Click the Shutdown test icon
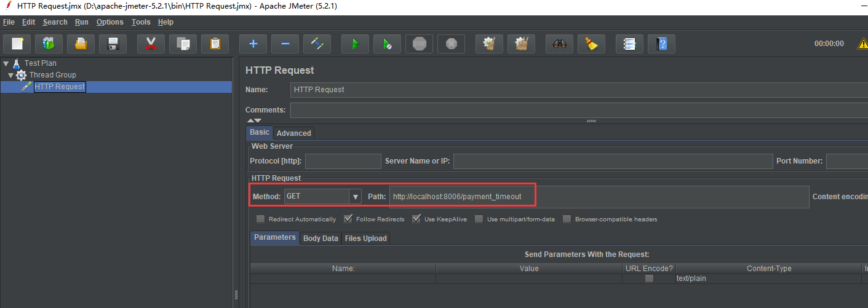Viewport: 868px width, 308px height. click(x=451, y=44)
